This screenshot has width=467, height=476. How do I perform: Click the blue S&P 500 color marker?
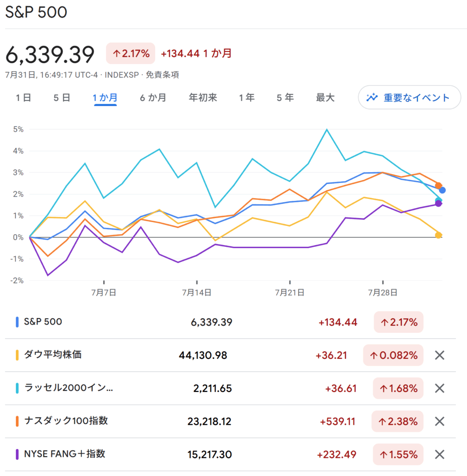(x=17, y=322)
